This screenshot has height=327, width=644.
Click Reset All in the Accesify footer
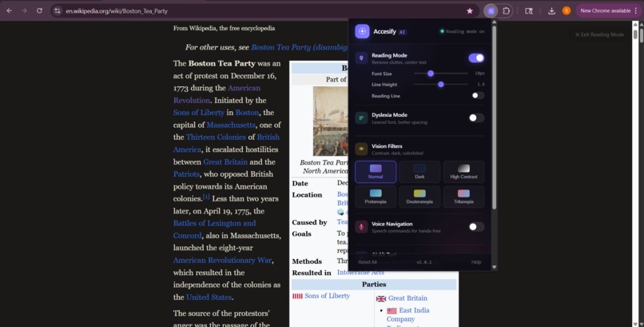[368, 262]
